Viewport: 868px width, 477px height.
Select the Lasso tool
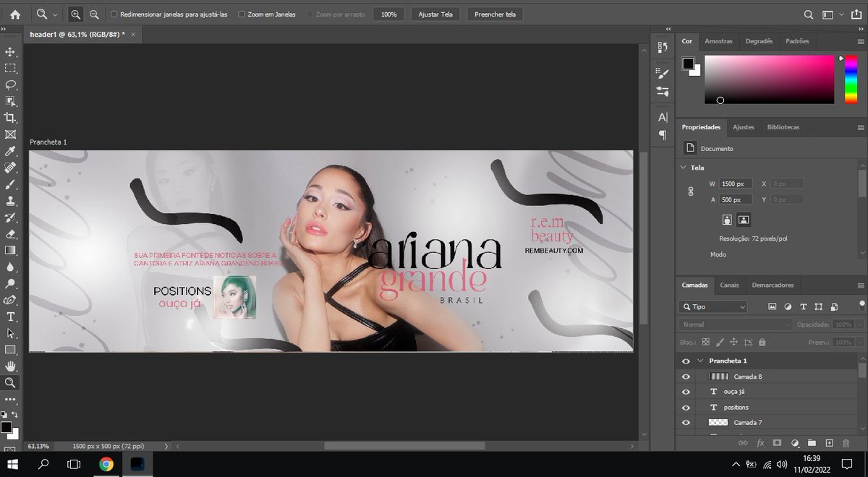10,85
